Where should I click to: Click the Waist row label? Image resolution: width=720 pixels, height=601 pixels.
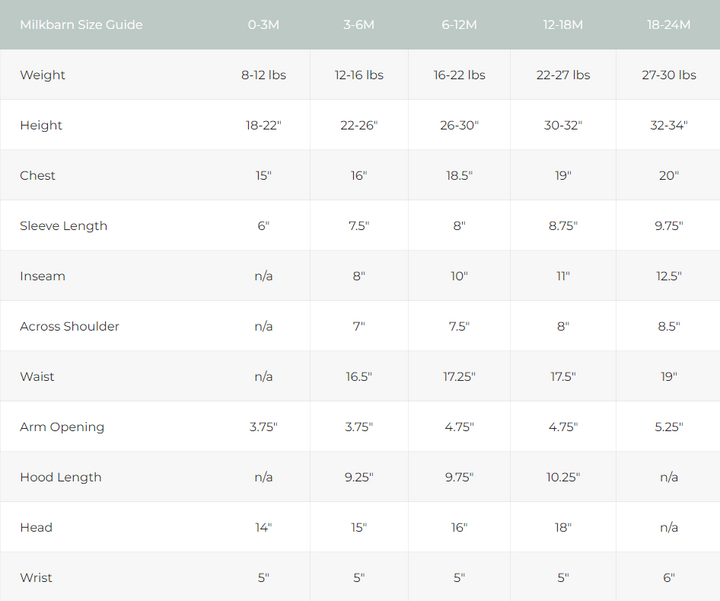click(37, 377)
